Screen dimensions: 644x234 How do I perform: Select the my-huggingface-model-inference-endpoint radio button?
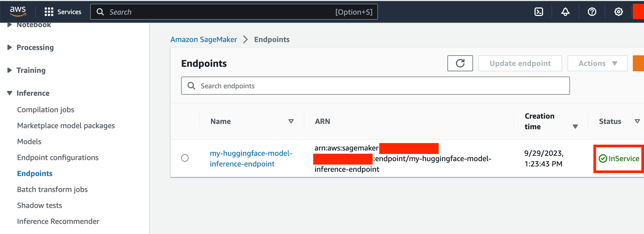pyautogui.click(x=185, y=158)
